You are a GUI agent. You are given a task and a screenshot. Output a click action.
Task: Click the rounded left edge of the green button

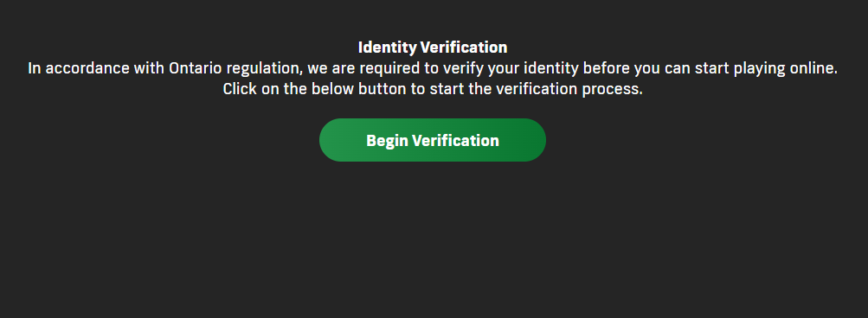coord(332,140)
